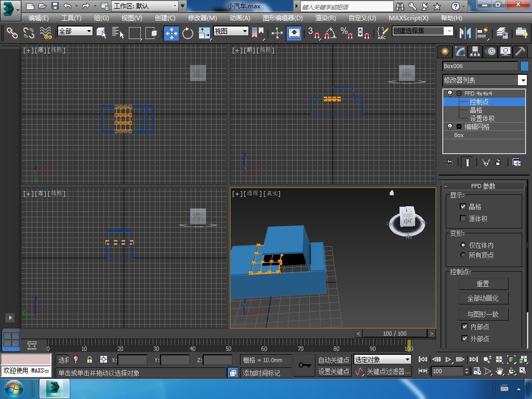532x399 pixels.
Task: Click the 设置关键点 button
Action: click(x=334, y=371)
